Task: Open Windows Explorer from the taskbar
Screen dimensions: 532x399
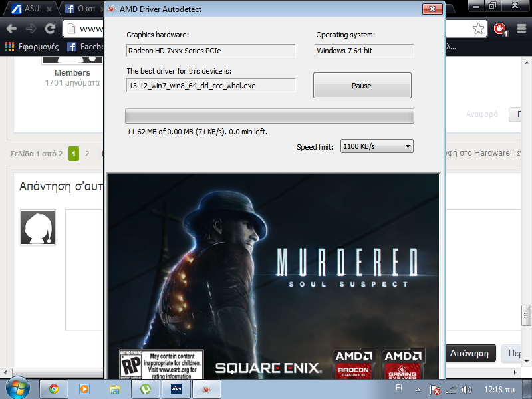Action: (114, 389)
